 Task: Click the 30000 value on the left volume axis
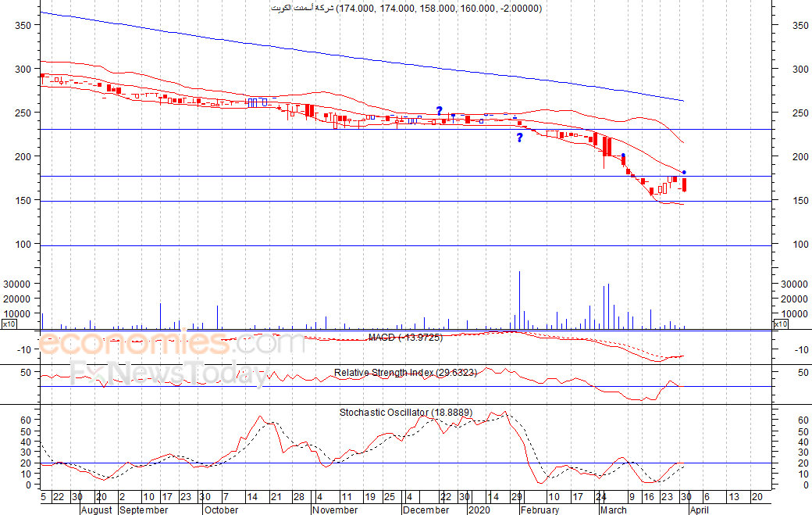(17, 284)
